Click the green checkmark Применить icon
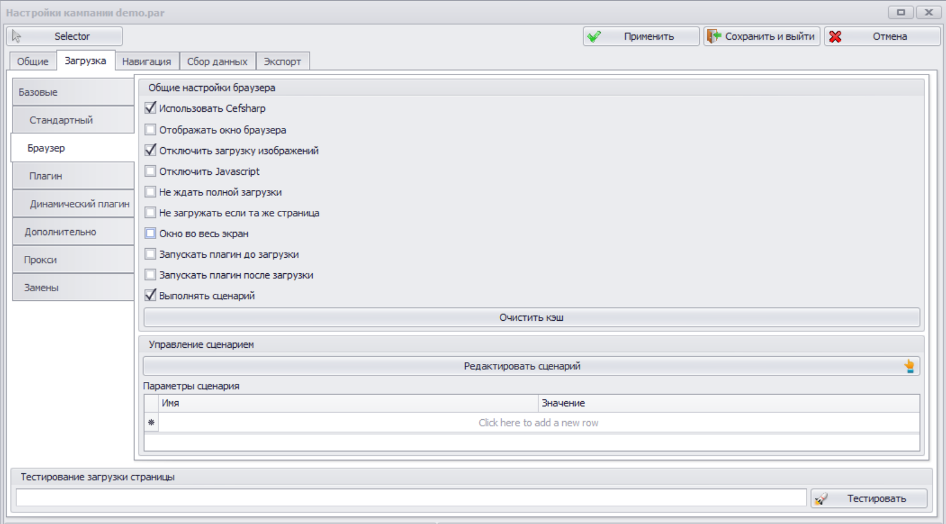This screenshot has height=524, width=946. tap(594, 37)
